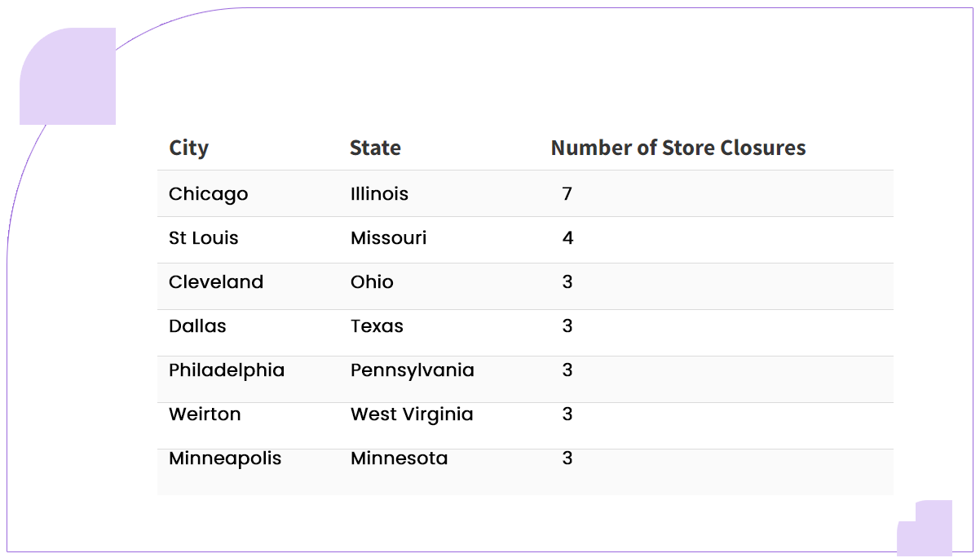The height and width of the screenshot is (558, 980).
Task: Click the Missouri state cell
Action: (388, 238)
